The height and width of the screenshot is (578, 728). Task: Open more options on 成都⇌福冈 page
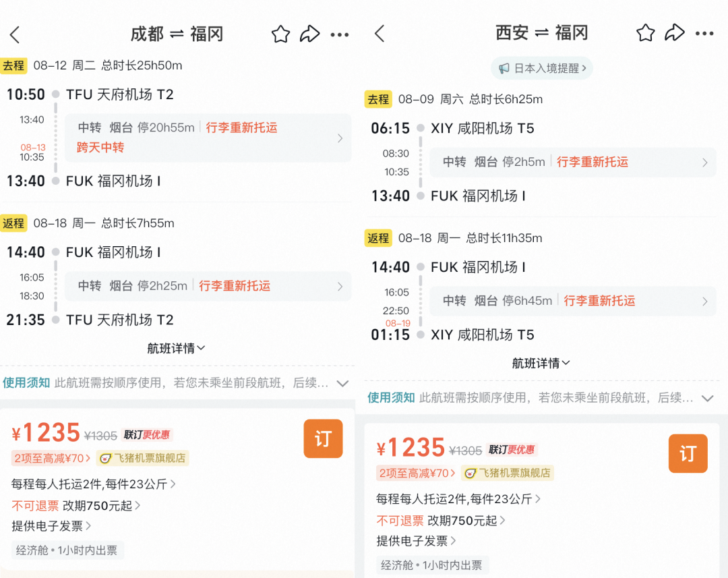click(x=339, y=35)
